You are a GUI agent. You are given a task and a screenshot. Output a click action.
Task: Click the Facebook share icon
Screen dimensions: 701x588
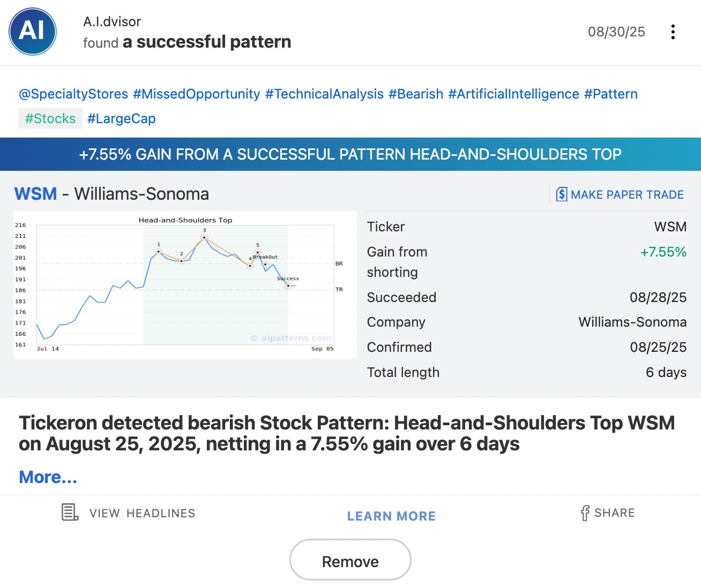[x=585, y=513]
